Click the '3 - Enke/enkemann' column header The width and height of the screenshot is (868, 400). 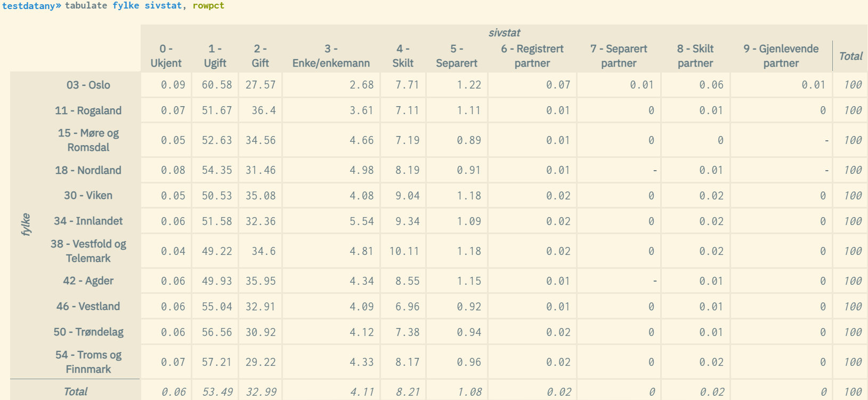(x=331, y=56)
